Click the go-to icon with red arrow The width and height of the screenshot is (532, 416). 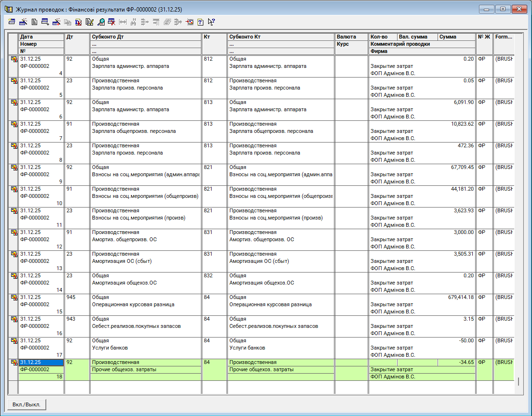coord(189,22)
